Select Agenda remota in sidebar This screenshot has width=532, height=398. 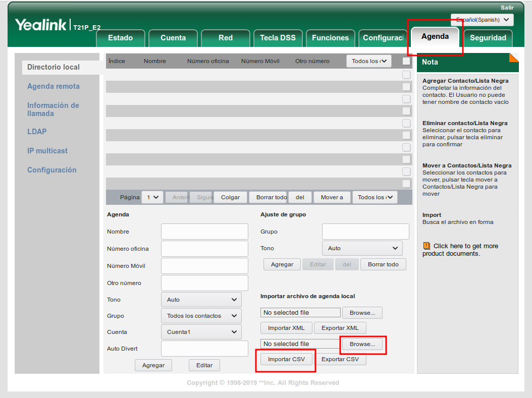coord(54,86)
